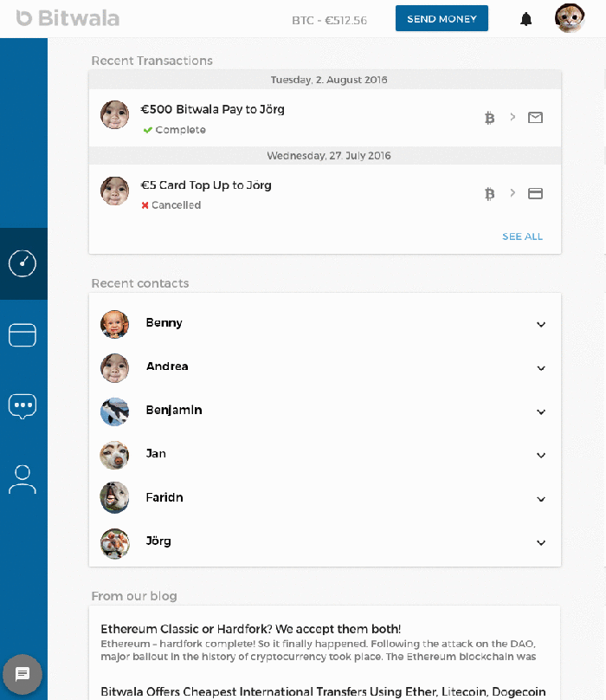This screenshot has width=606, height=700.
Task: Click Jörg's avatar picture
Action: (x=114, y=543)
